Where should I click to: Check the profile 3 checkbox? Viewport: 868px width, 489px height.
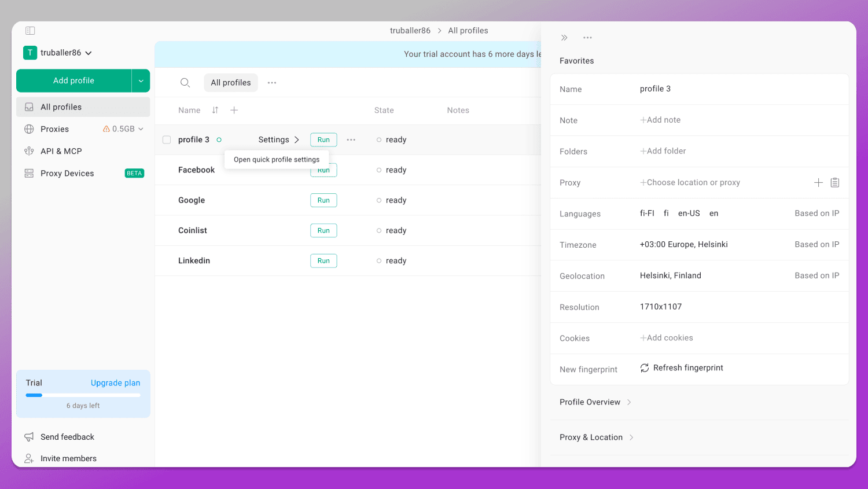pos(167,139)
